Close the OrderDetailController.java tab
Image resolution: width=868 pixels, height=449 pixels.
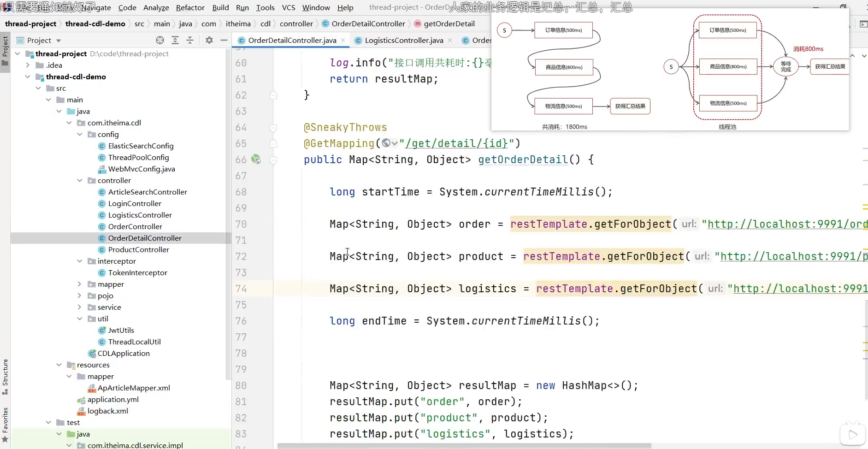tap(343, 40)
